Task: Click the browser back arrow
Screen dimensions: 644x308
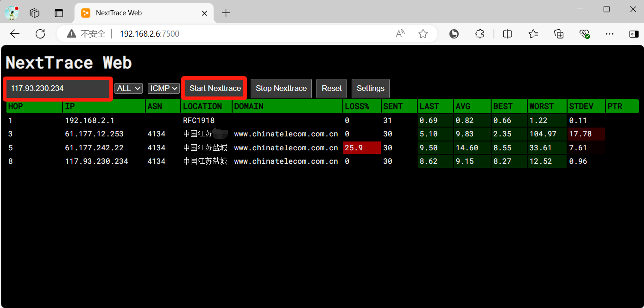Action: 15,34
